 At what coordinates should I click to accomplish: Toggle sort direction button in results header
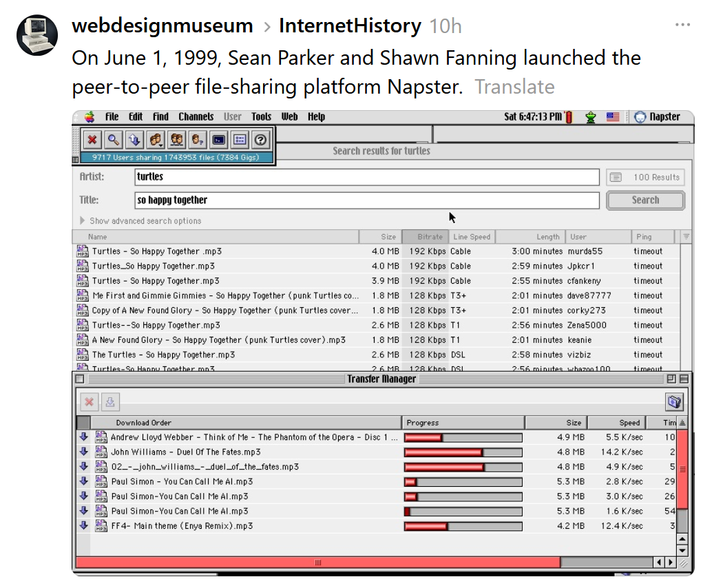[686, 237]
